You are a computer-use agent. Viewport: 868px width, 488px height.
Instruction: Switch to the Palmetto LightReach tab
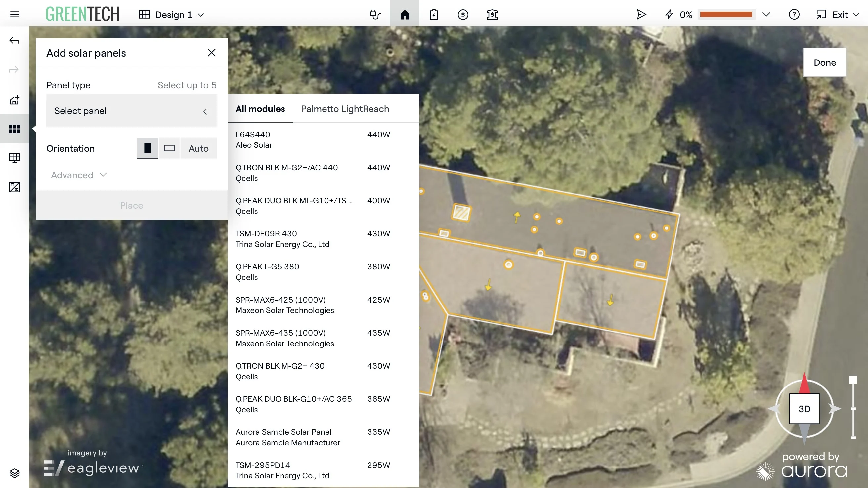[345, 109]
